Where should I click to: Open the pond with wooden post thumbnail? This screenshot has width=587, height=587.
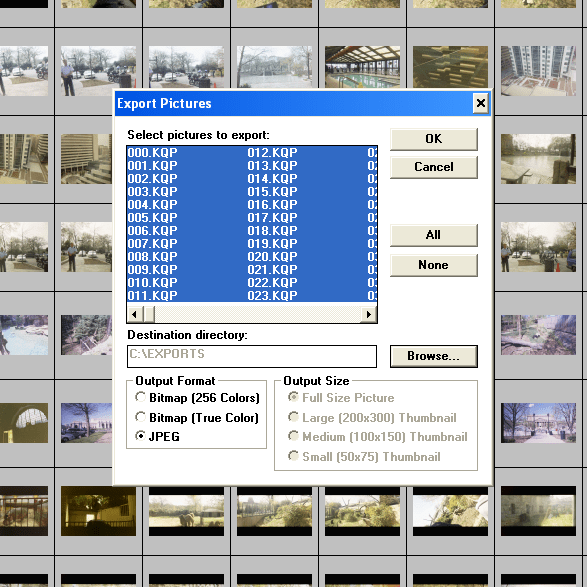pyautogui.click(x=538, y=159)
